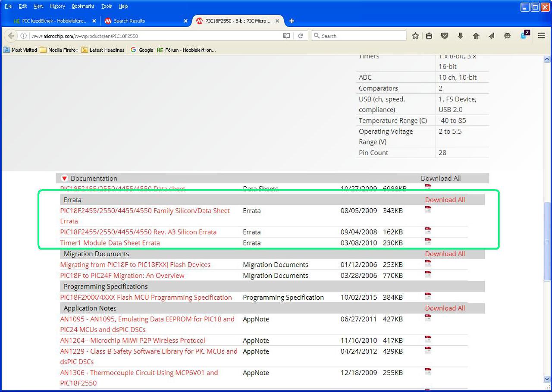
Task: Open AN1095 Emulating Data EEPROM link
Action: click(147, 324)
